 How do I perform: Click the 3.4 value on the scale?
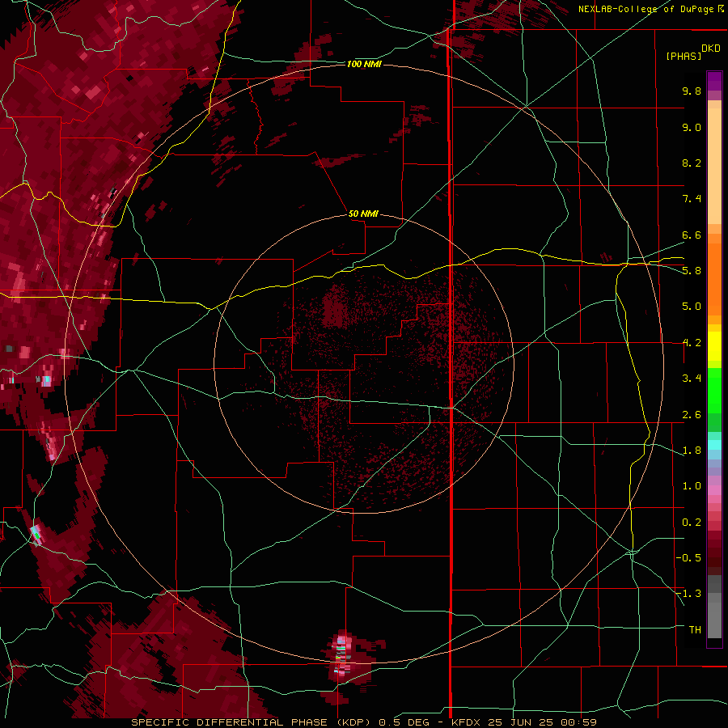pyautogui.click(x=692, y=378)
